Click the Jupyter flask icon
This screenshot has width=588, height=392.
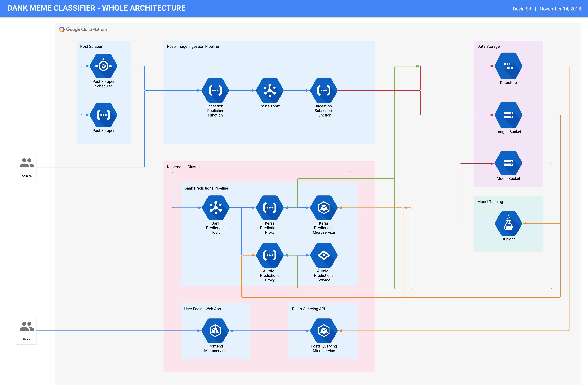[x=508, y=224]
